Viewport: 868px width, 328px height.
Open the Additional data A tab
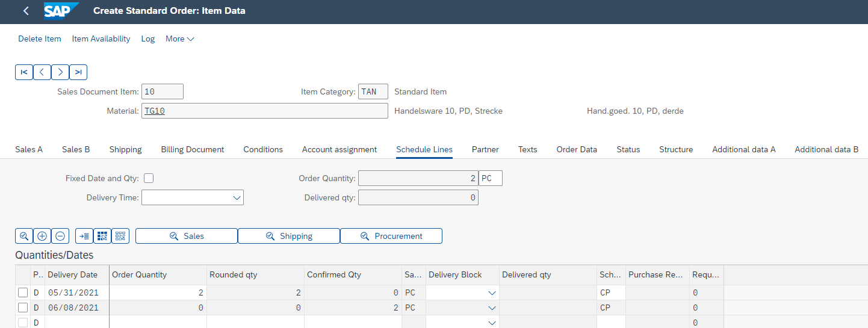pyautogui.click(x=744, y=149)
